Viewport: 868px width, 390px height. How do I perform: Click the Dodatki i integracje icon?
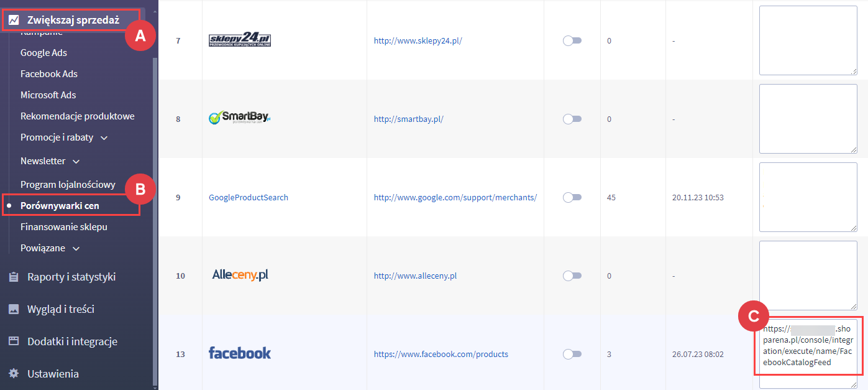point(14,342)
